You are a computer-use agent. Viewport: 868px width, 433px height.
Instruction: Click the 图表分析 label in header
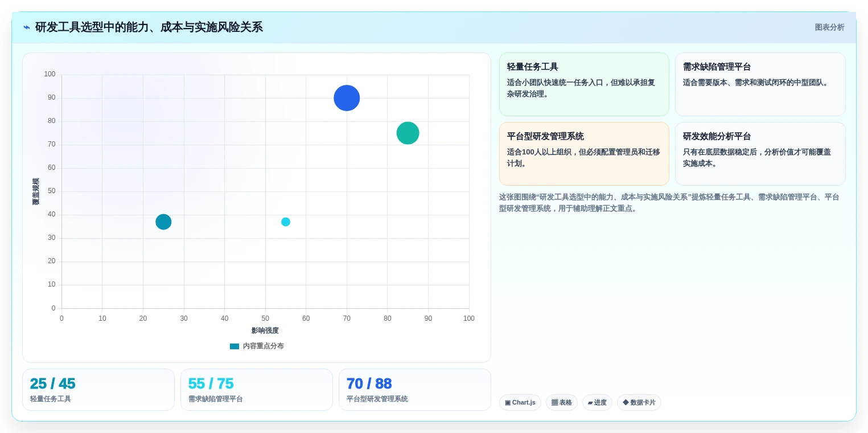(829, 27)
